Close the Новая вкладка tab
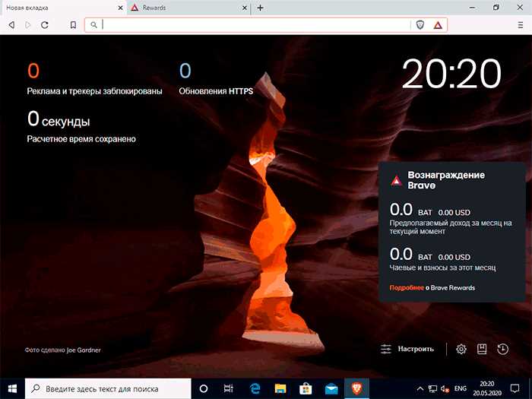The height and width of the screenshot is (399, 532). coord(120,8)
